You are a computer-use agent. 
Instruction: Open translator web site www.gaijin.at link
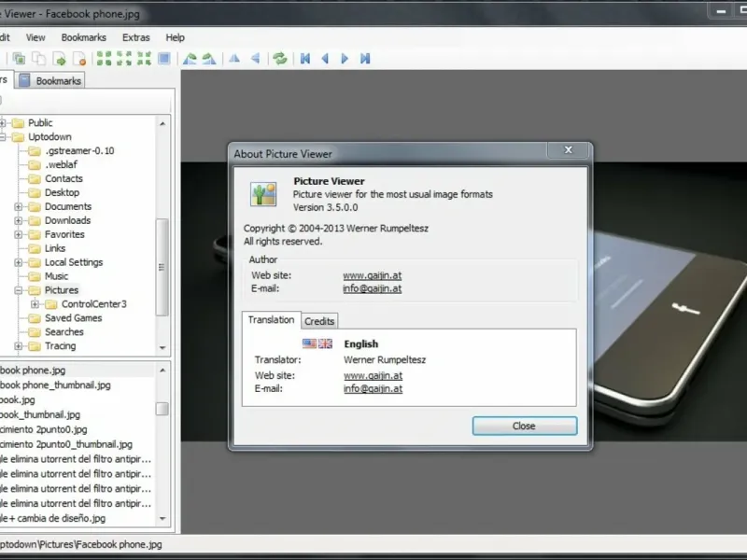pyautogui.click(x=373, y=375)
